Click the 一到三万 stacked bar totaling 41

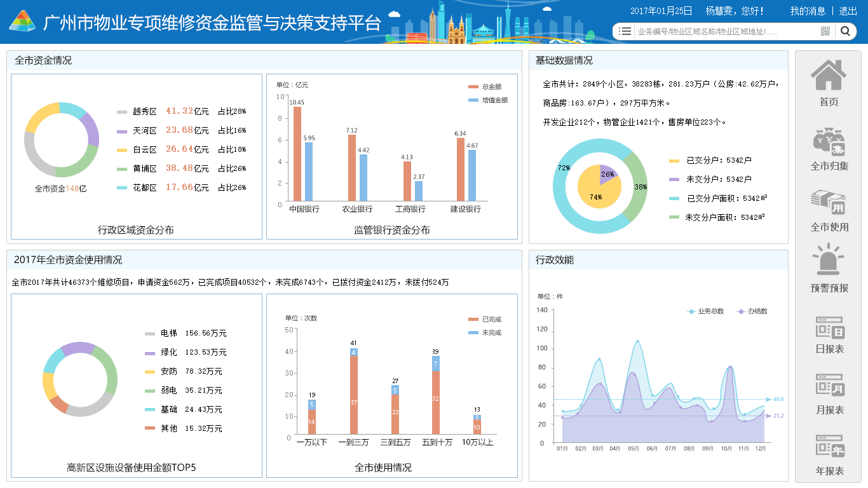[354, 391]
